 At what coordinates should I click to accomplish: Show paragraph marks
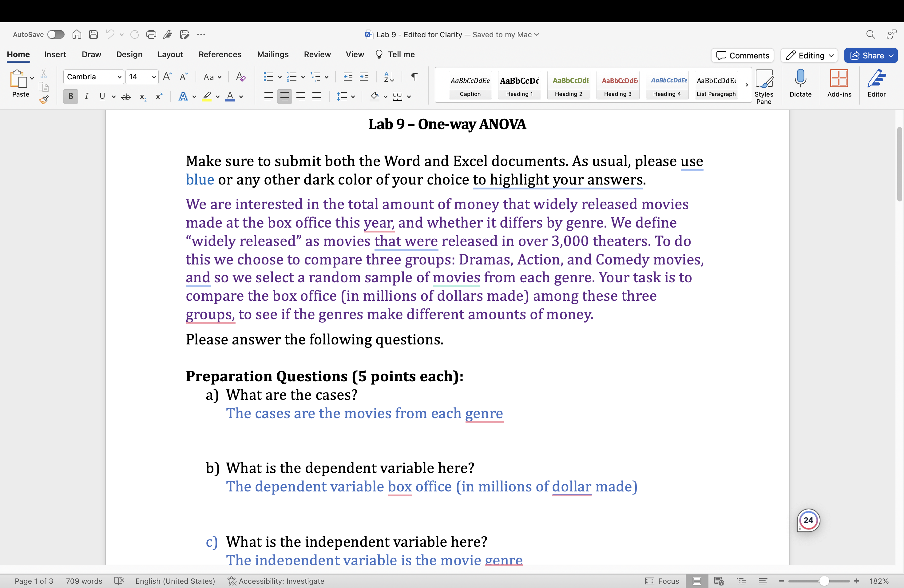coord(414,77)
